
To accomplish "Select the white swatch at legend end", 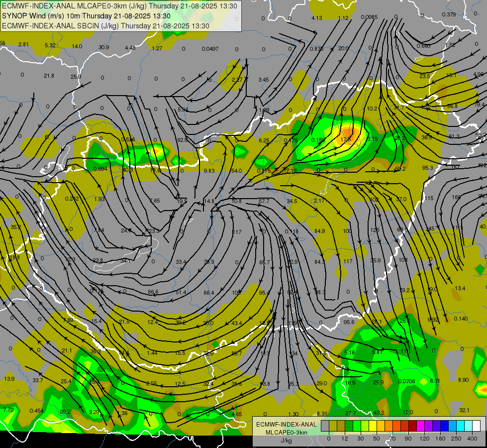I will click(x=476, y=426).
